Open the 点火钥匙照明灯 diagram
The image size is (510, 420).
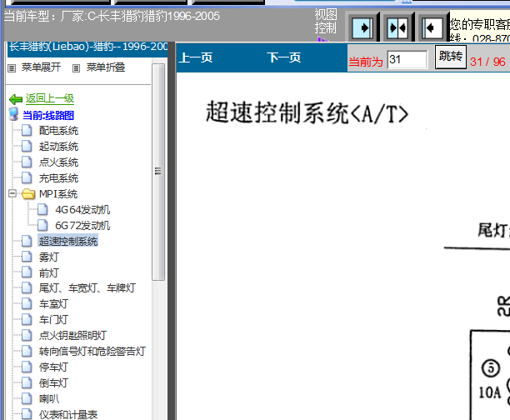pyautogui.click(x=72, y=336)
